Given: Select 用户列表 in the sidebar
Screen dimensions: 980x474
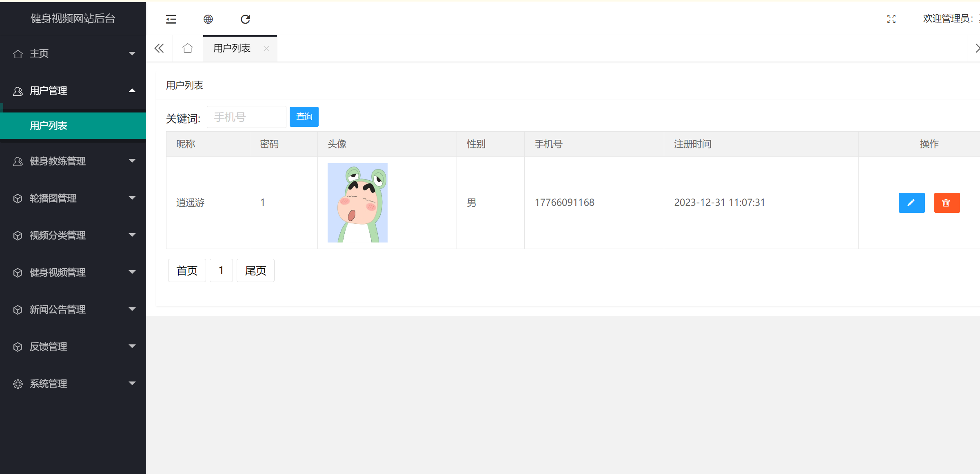Looking at the screenshot, I should pos(49,126).
